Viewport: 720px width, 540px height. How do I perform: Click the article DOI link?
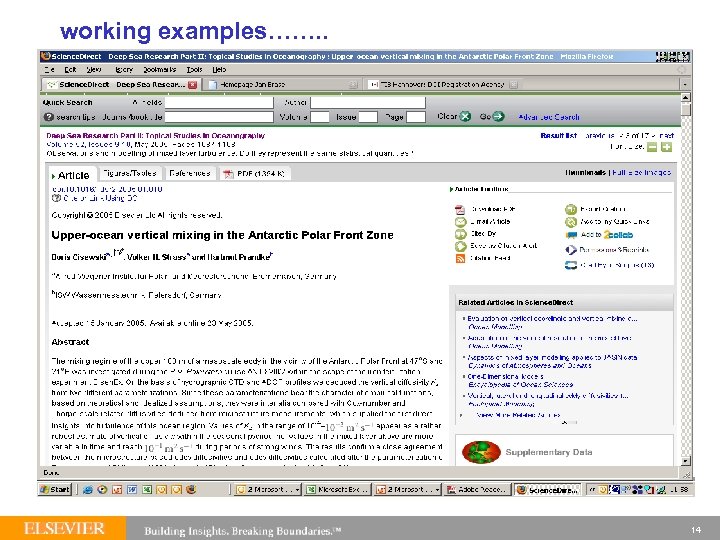[x=107, y=189]
